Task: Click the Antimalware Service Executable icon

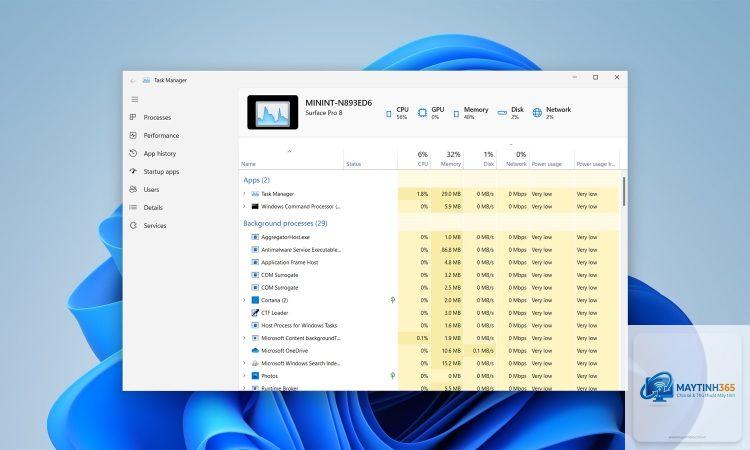Action: (x=255, y=250)
